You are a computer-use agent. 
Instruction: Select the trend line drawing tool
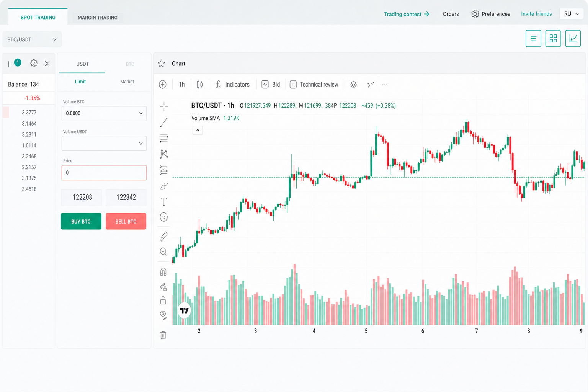tap(164, 122)
